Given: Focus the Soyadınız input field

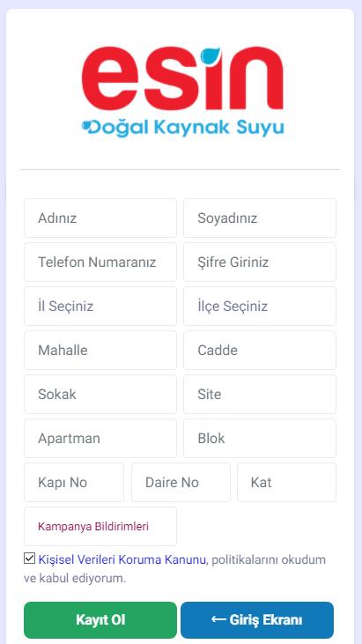Looking at the screenshot, I should 260,218.
